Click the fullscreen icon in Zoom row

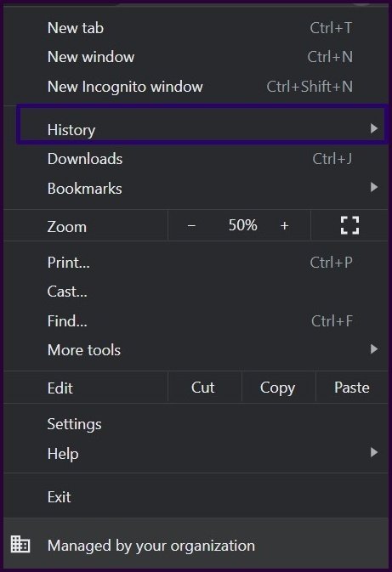point(349,225)
